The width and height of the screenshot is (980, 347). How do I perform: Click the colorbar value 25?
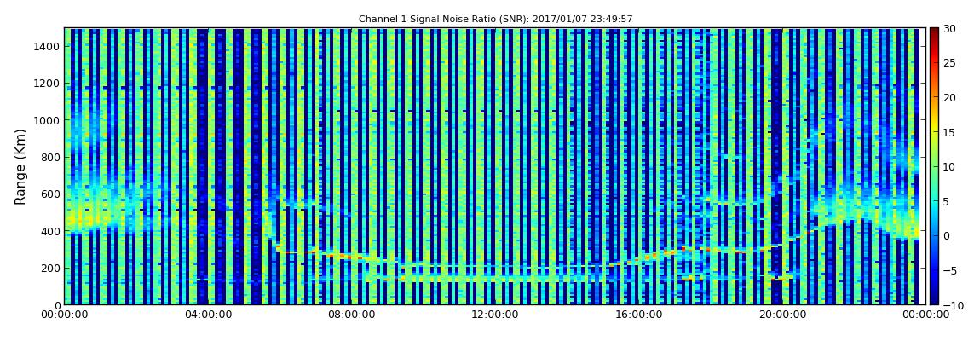949,62
